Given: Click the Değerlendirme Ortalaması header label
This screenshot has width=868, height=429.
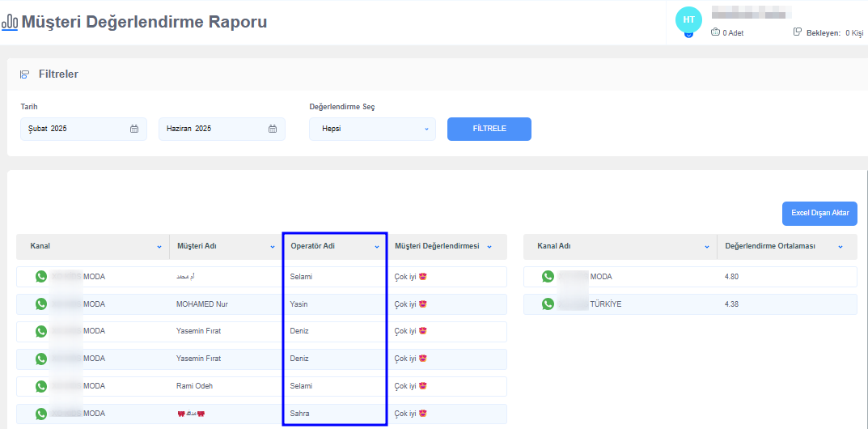Looking at the screenshot, I should coord(769,247).
